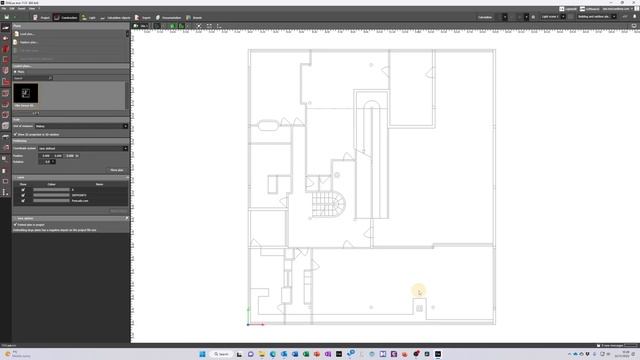Collapse the Save options section
640x360 pixels.
click(x=127, y=218)
